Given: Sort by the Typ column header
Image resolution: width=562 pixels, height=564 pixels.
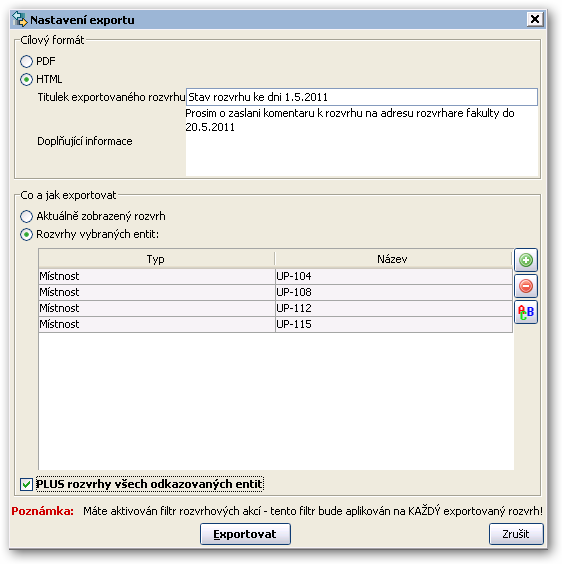Looking at the screenshot, I should 156,259.
